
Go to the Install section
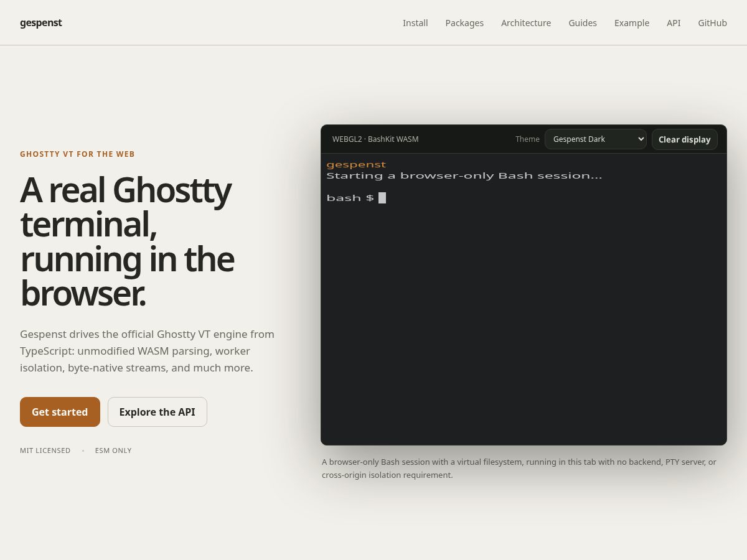pos(415,23)
